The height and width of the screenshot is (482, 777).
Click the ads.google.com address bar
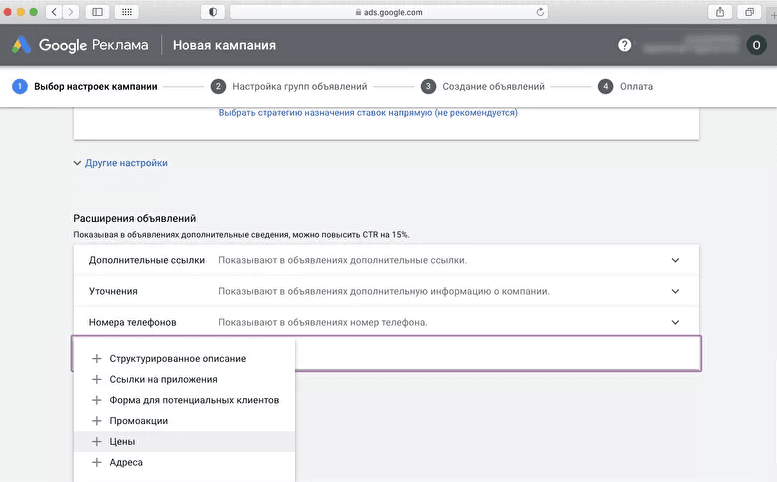pos(389,12)
